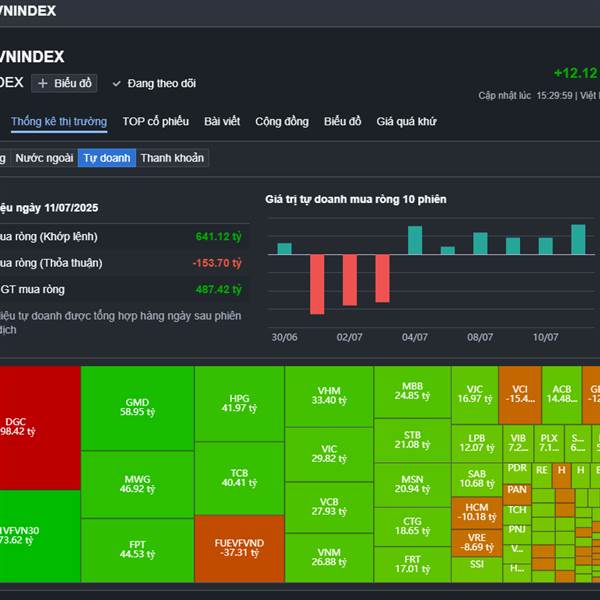Click the LPB 12.07 tỷ tile
The image size is (600, 600).
(477, 443)
